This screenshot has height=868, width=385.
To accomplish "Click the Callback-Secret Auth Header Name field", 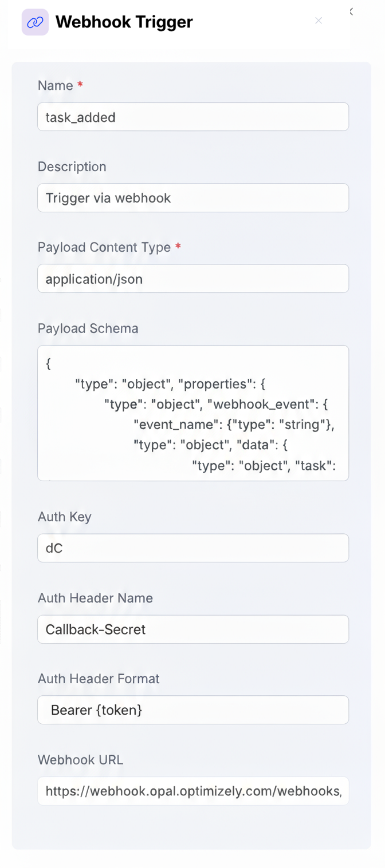I will point(193,629).
